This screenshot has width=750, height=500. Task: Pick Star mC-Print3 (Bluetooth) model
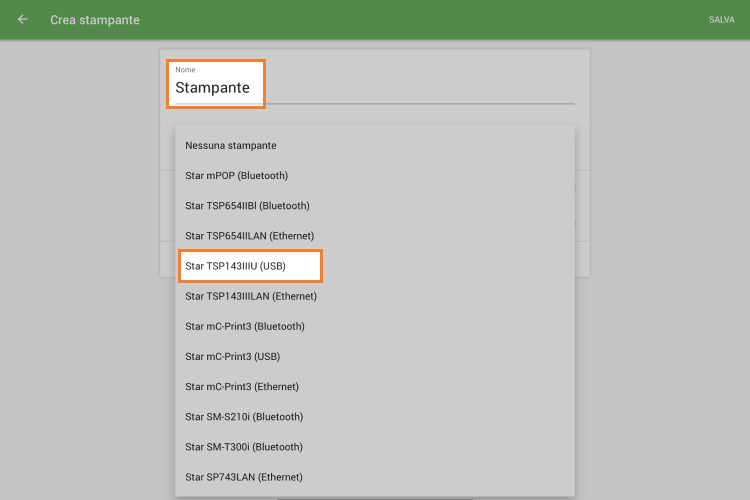[245, 326]
